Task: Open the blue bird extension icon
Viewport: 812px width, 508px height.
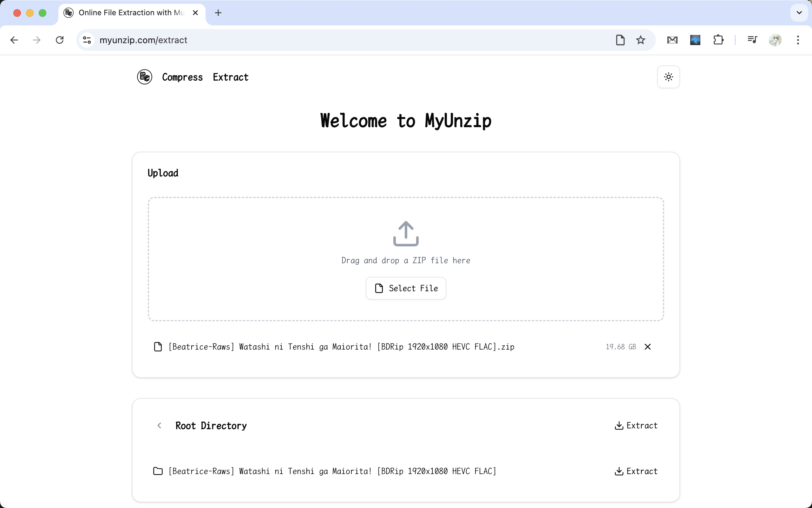Action: pyautogui.click(x=695, y=40)
